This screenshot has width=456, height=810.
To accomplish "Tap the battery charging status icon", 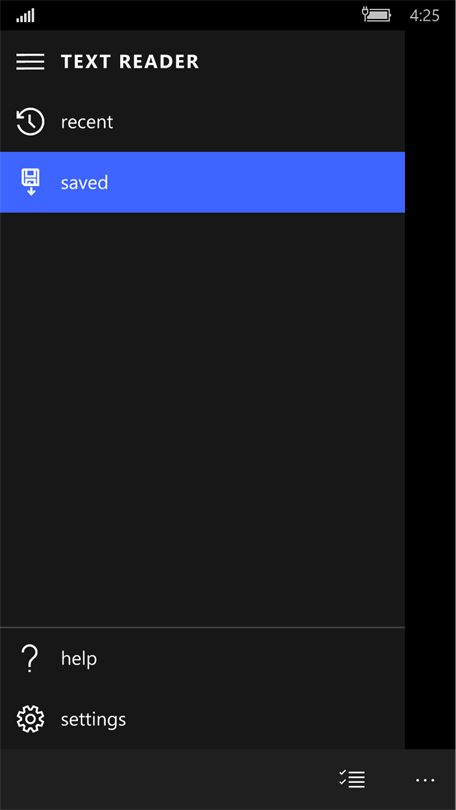I will 376,14.
